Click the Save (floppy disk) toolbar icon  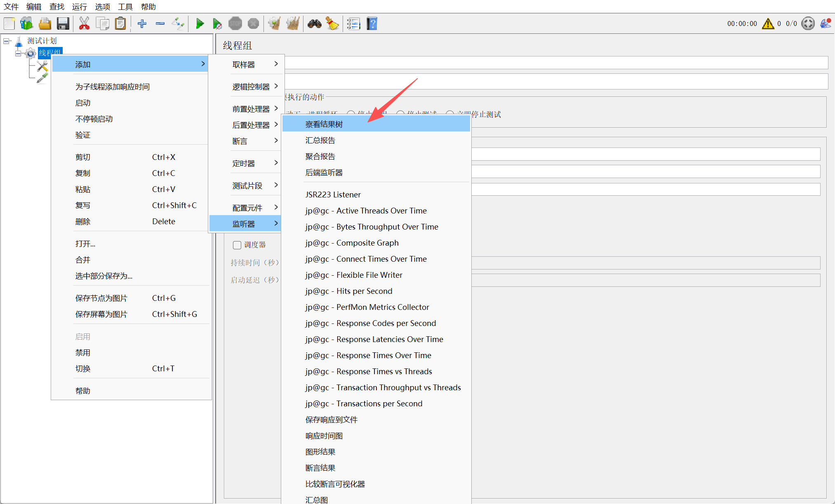click(63, 23)
